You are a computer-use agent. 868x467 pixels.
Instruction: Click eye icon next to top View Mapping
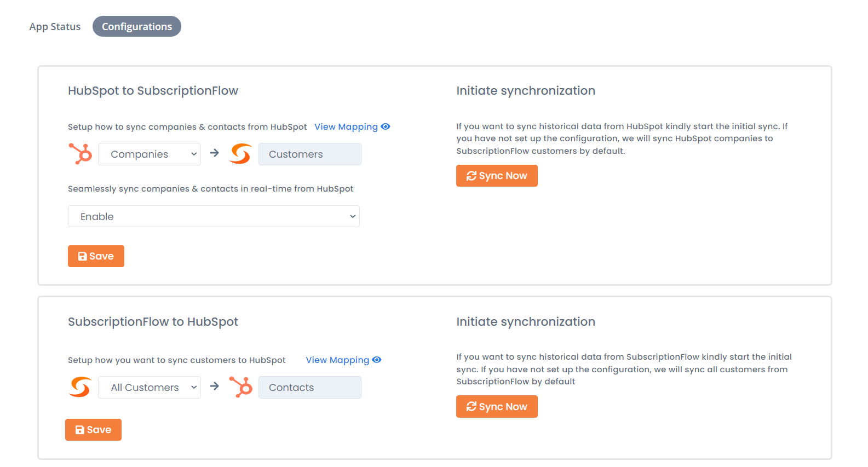[386, 126]
